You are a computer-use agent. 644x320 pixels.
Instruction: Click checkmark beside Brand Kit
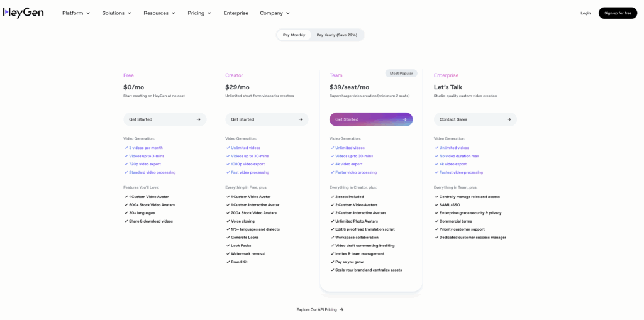coord(228,262)
